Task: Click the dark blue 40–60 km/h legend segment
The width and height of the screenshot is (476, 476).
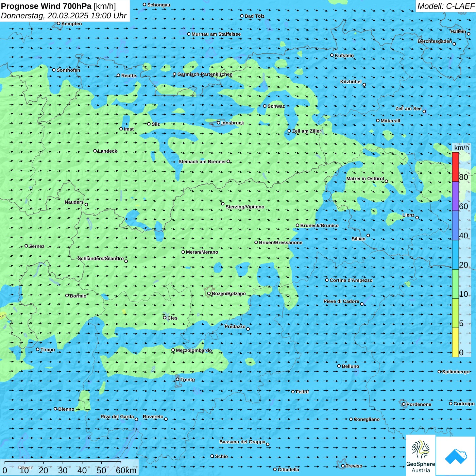Action: (455, 225)
